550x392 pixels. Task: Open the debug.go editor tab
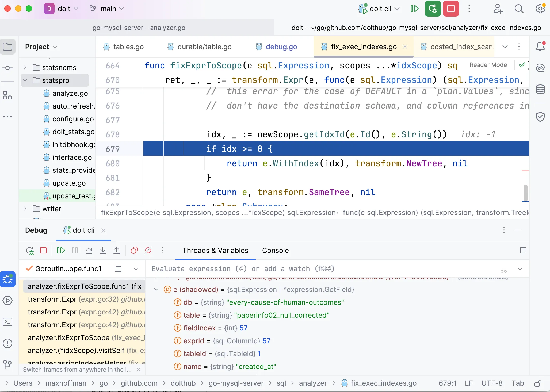coord(281,47)
